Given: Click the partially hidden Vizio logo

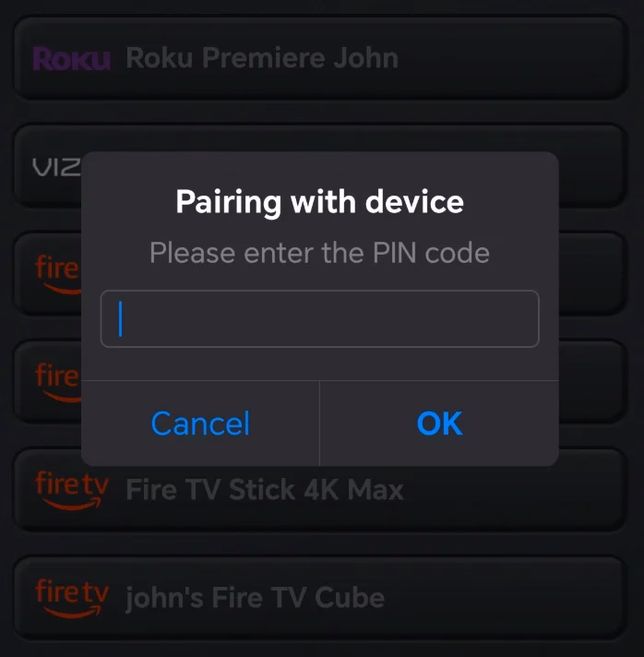Looking at the screenshot, I should tap(56, 167).
